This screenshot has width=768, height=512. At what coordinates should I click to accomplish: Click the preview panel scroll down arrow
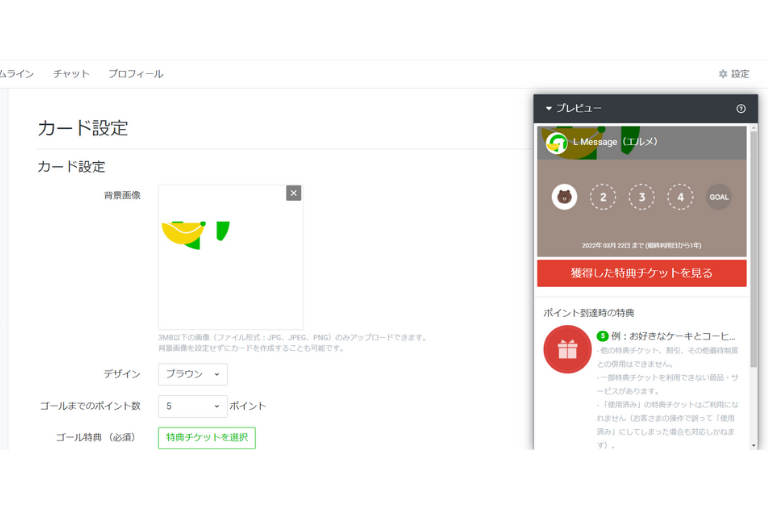[753, 445]
